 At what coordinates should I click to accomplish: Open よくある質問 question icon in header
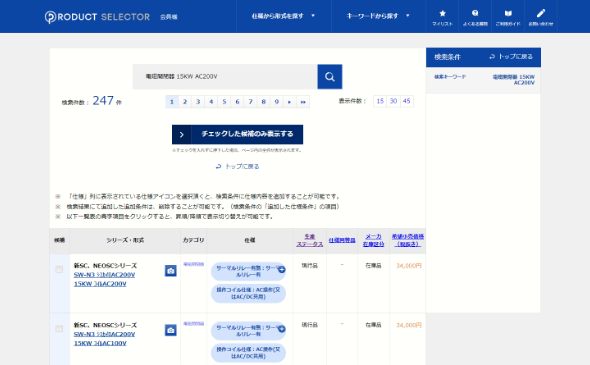click(x=475, y=17)
